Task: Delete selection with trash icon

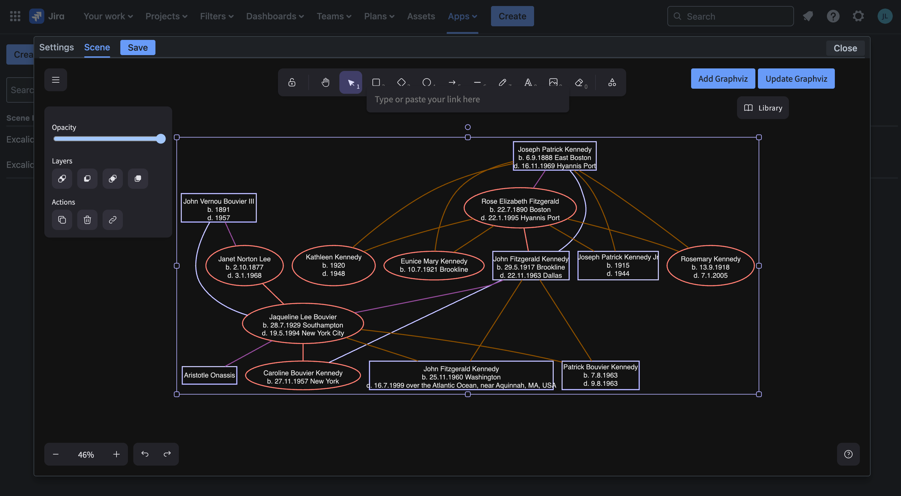Action: [x=87, y=220]
